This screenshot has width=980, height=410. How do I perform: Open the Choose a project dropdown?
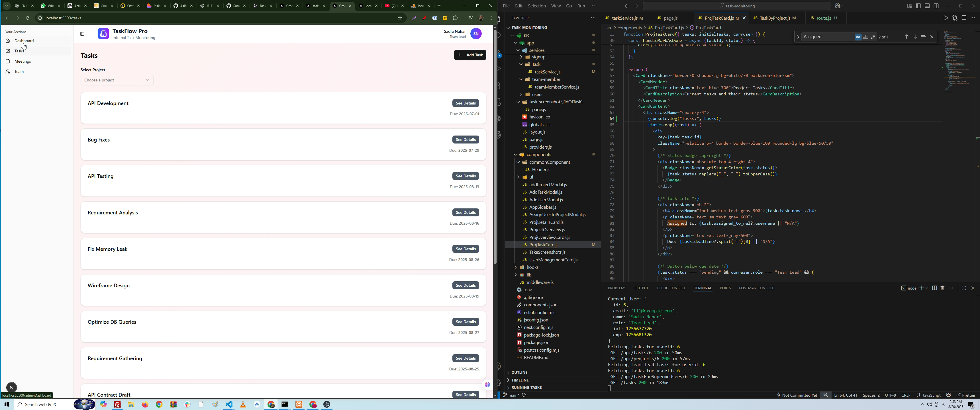coord(117,80)
